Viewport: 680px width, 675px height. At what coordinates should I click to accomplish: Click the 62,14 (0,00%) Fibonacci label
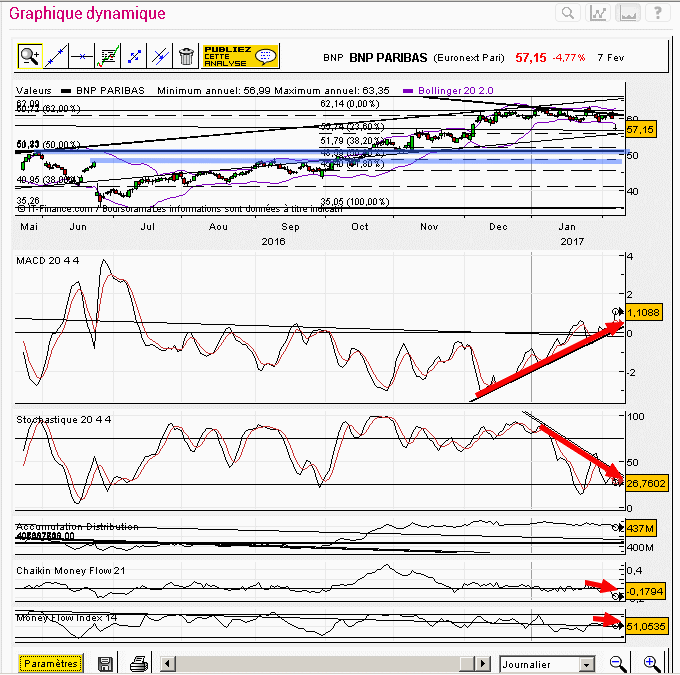[350, 104]
